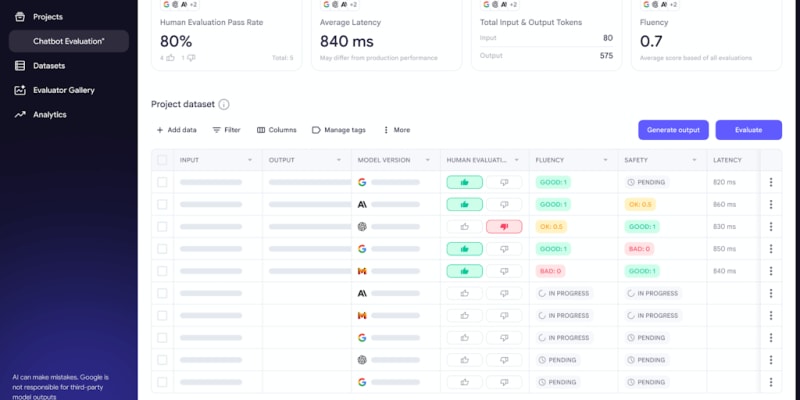Toggle the select-all checkbox in table header

(162, 160)
